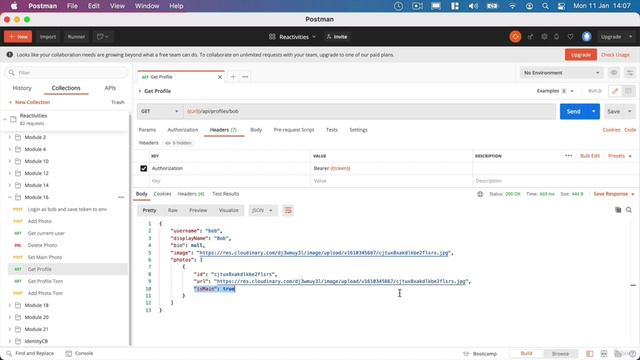Open the new window icon dropdown in toolbar
640x360 pixels.
pos(102,37)
